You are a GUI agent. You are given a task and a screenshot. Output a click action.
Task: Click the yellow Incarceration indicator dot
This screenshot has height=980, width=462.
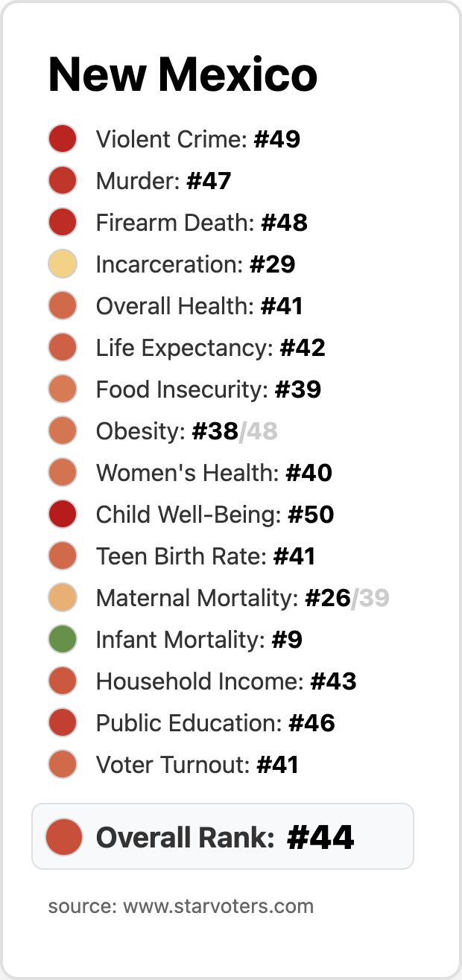pos(63,264)
